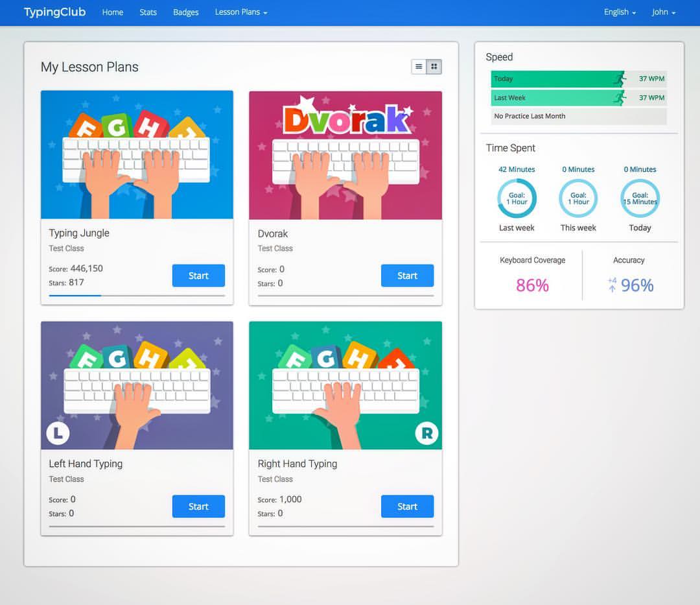Click the Right Hand Typing score 1,000
Image resolution: width=700 pixels, height=605 pixels.
[290, 499]
